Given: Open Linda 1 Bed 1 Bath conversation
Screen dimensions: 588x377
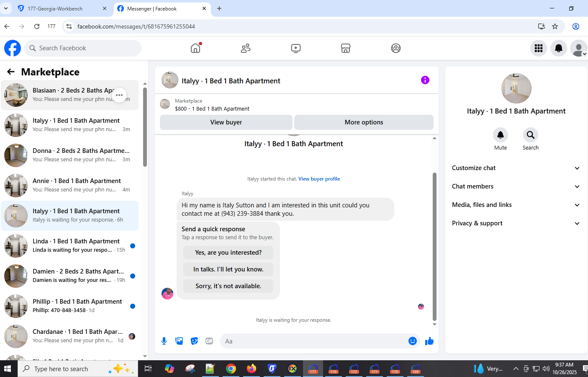Looking at the screenshot, I should click(x=69, y=246).
